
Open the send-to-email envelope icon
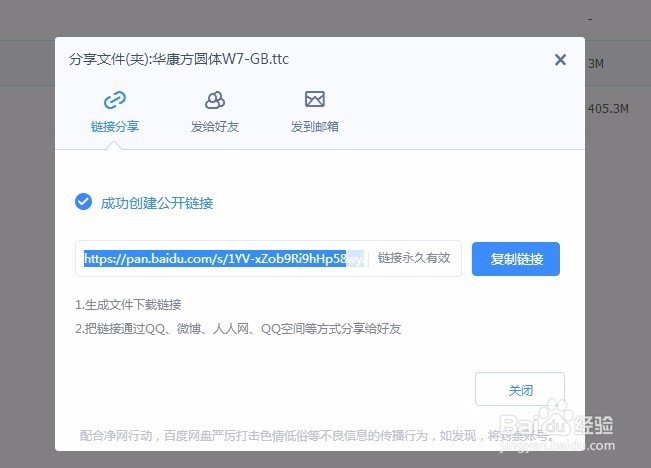[315, 99]
